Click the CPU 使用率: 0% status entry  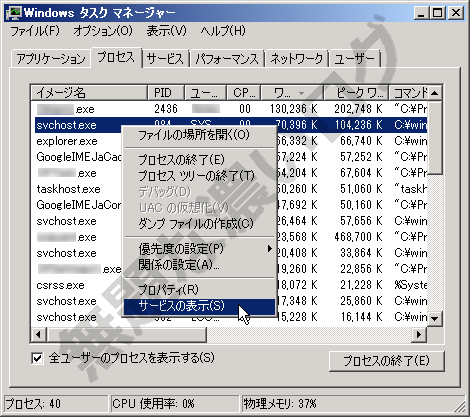click(x=175, y=404)
